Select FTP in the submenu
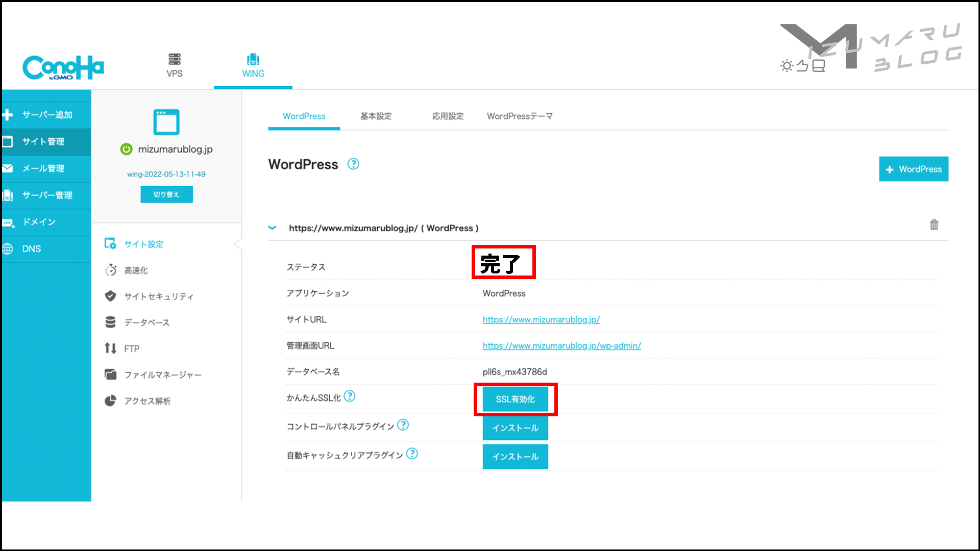980x551 pixels. (132, 349)
